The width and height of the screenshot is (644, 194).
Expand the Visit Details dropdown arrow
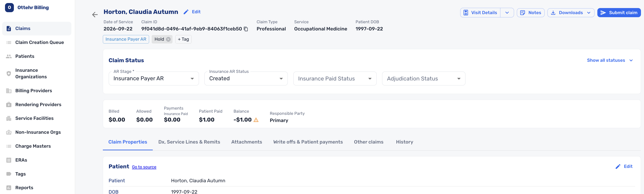(507, 13)
